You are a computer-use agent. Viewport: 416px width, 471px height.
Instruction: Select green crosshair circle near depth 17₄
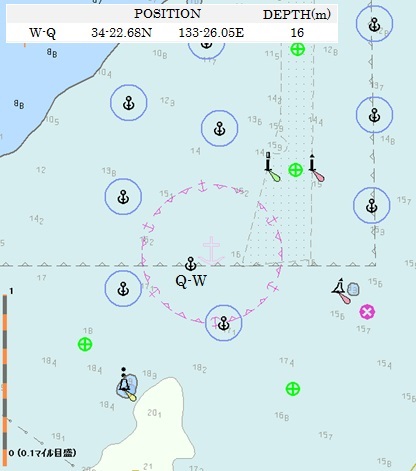pyautogui.click(x=293, y=389)
